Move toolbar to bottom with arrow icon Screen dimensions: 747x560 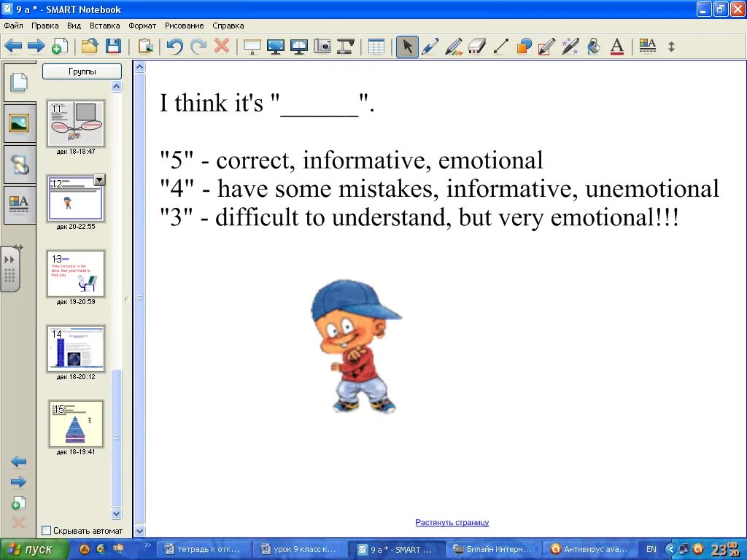coord(671,46)
